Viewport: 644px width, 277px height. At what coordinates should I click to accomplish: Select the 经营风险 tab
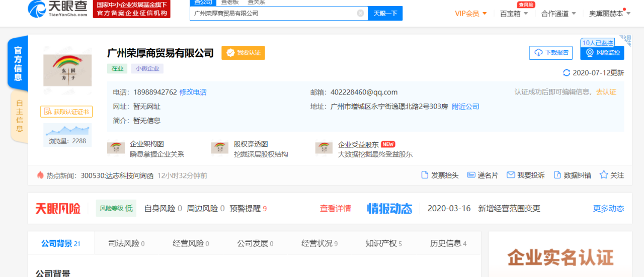click(x=191, y=243)
